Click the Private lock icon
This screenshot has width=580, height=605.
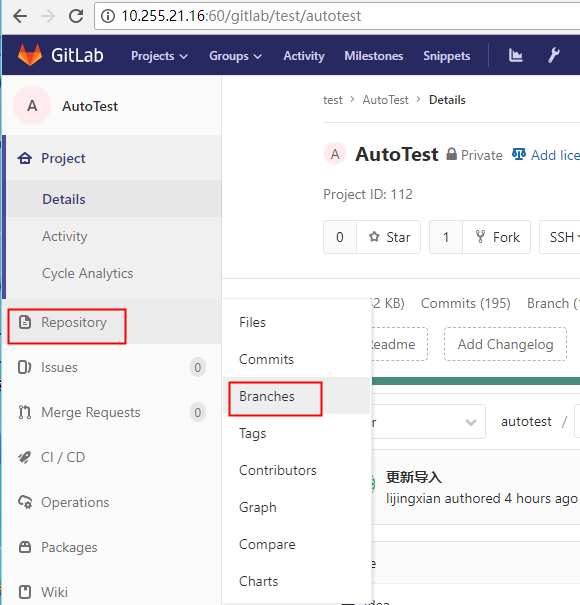[451, 154]
